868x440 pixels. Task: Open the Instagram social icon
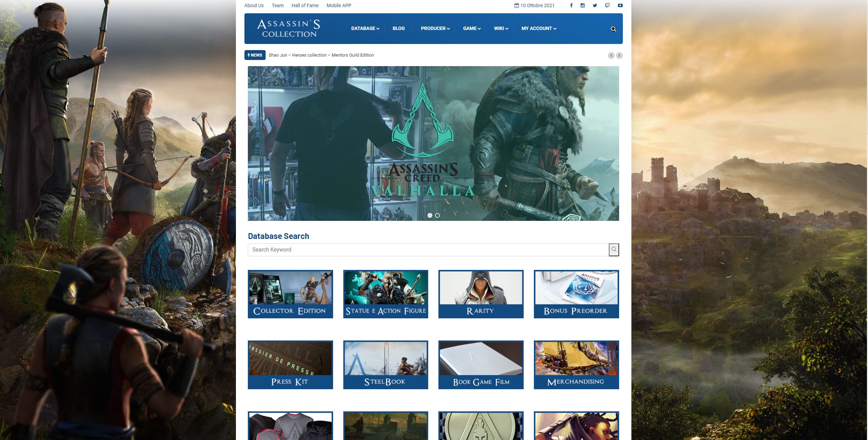pyautogui.click(x=583, y=5)
